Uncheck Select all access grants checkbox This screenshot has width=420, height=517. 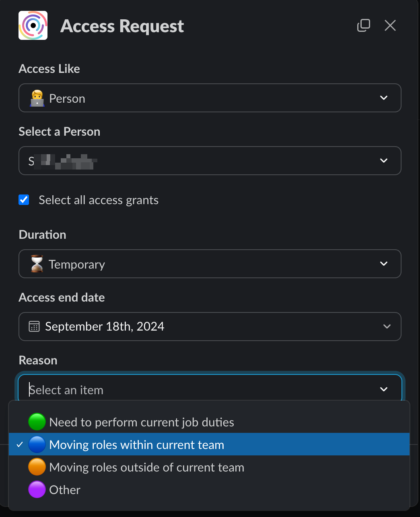point(24,200)
